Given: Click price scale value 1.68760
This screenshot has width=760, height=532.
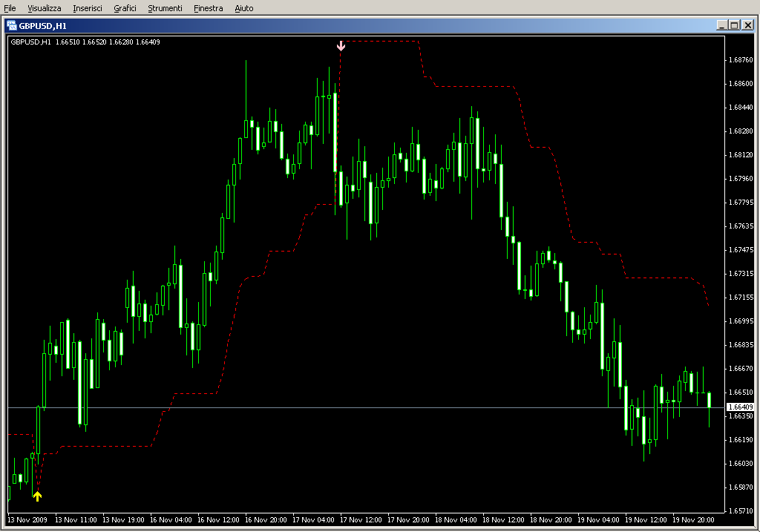Looking at the screenshot, I should [741, 59].
